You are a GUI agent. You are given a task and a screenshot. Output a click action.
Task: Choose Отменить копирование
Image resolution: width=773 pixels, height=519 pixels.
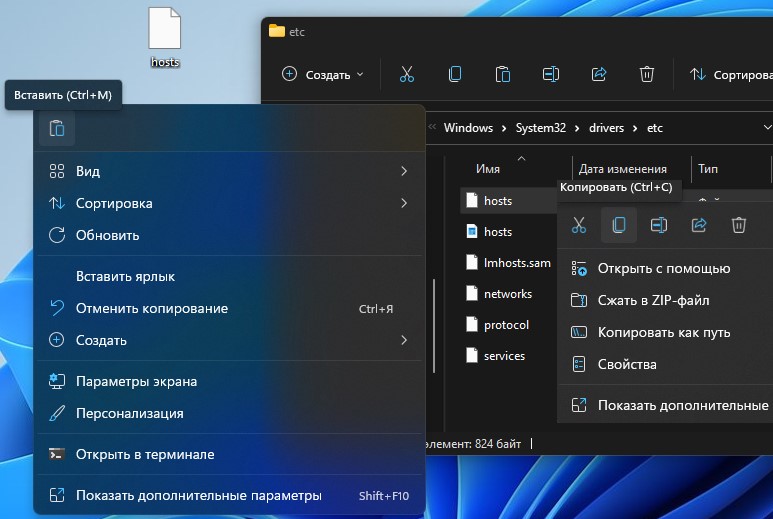[x=229, y=309]
